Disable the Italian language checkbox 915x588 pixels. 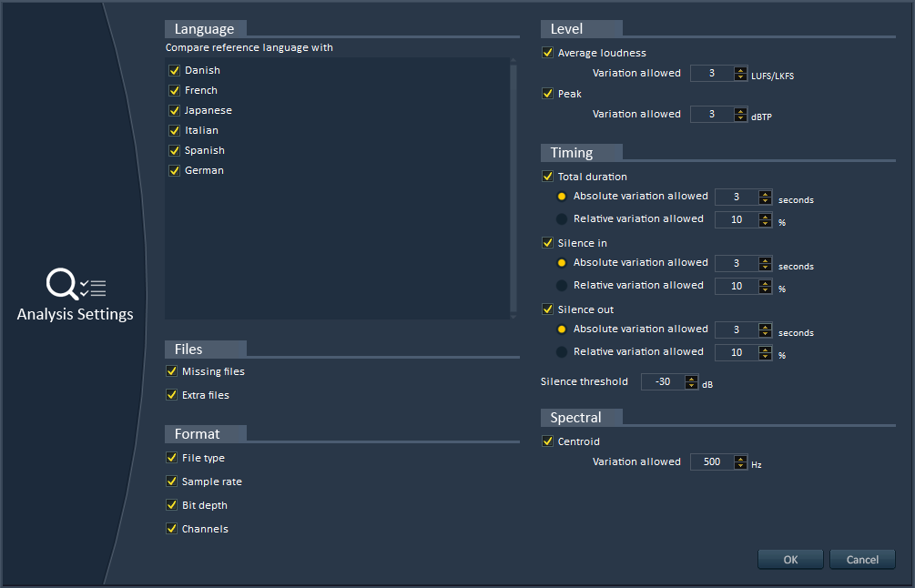coord(174,131)
